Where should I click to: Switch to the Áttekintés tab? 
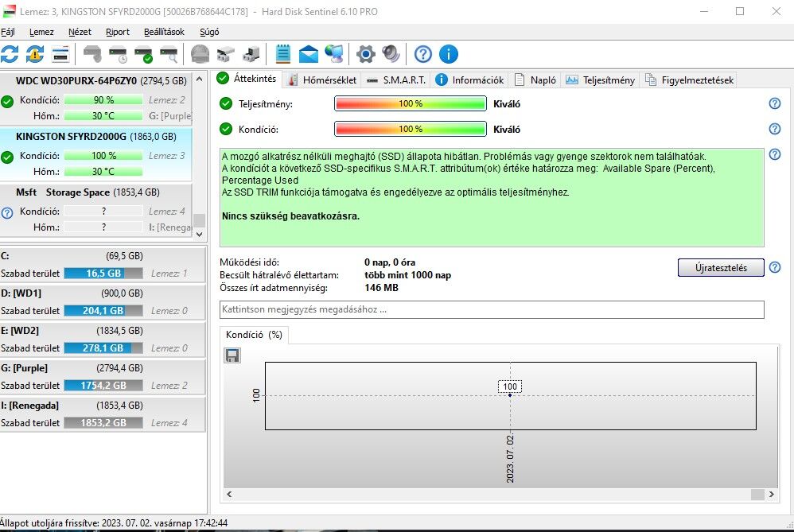[247, 79]
